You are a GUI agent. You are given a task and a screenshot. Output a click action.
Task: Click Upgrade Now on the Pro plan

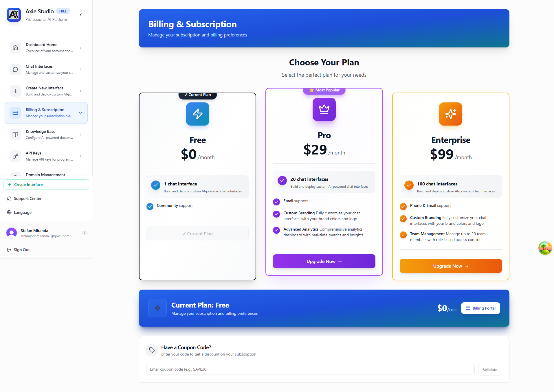[x=324, y=261]
